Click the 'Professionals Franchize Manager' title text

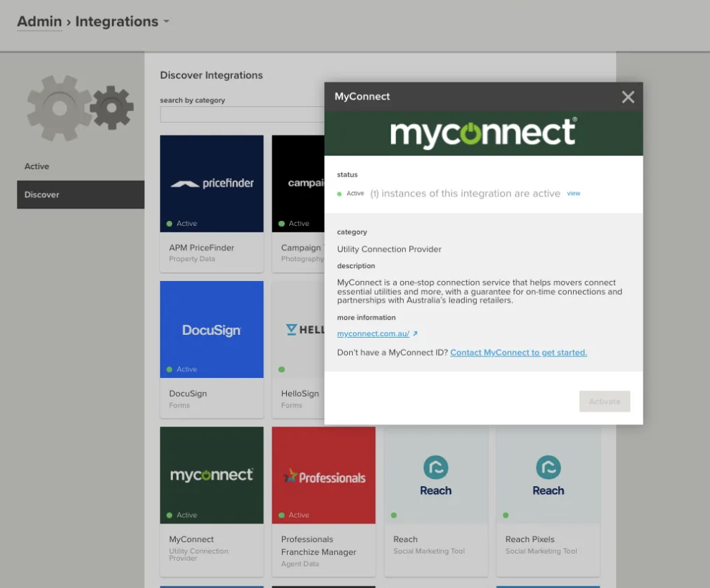click(x=318, y=546)
